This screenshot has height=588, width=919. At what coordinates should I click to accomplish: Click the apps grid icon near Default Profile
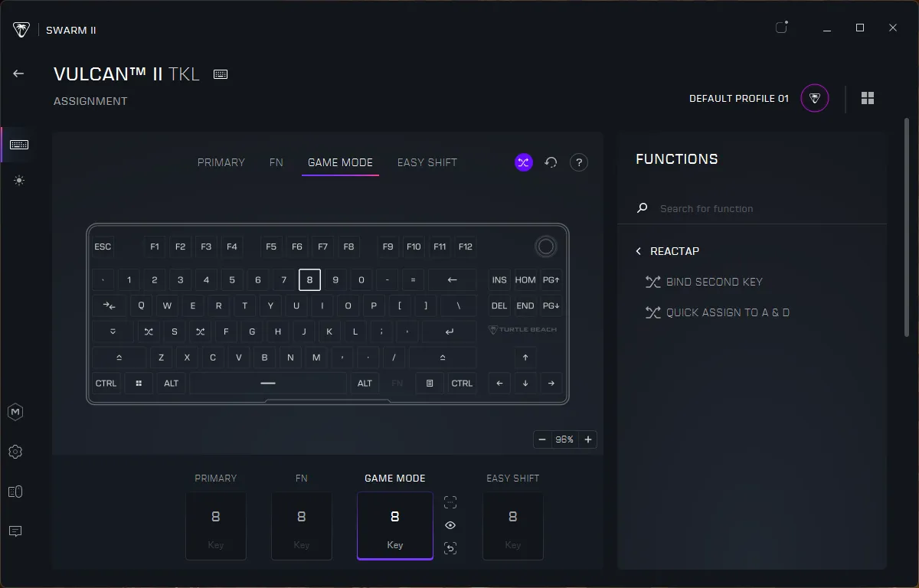click(x=868, y=98)
